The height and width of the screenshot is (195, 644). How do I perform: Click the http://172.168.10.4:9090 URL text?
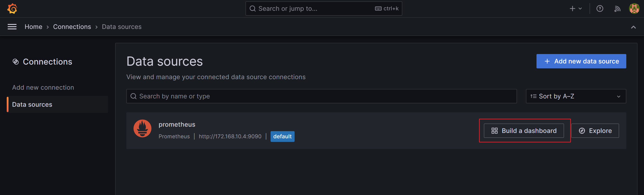230,136
